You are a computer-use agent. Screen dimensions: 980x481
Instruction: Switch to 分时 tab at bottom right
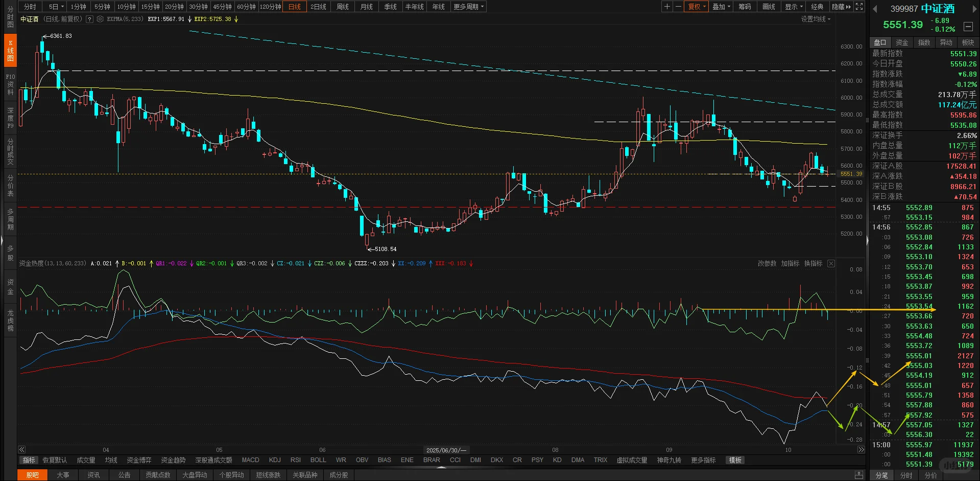pos(906,475)
